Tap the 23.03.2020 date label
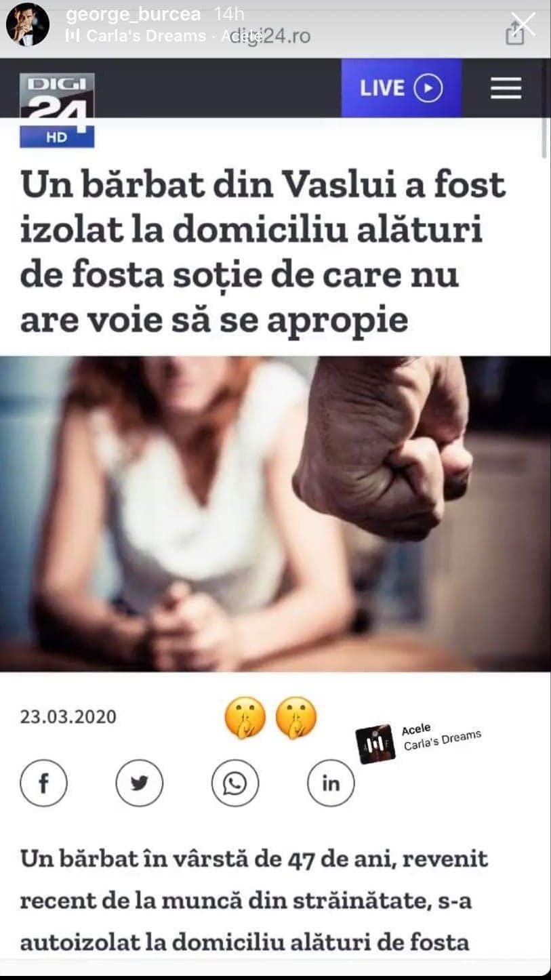551x980 pixels. [x=68, y=716]
